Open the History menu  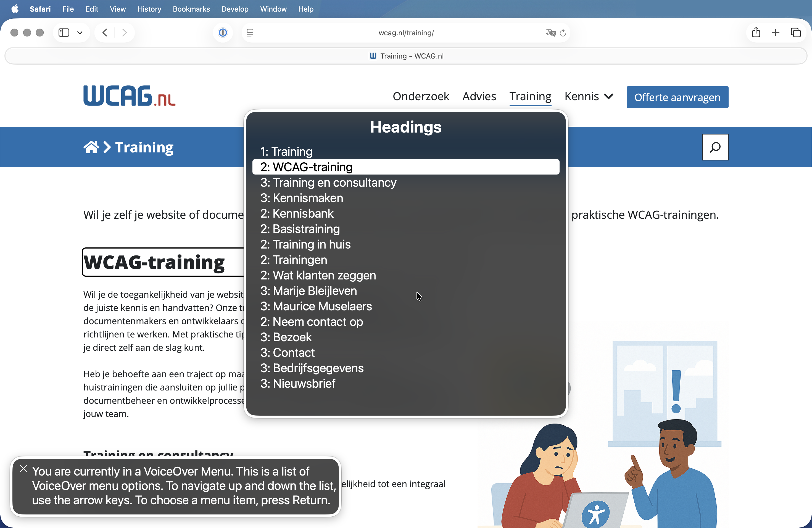[x=149, y=9]
